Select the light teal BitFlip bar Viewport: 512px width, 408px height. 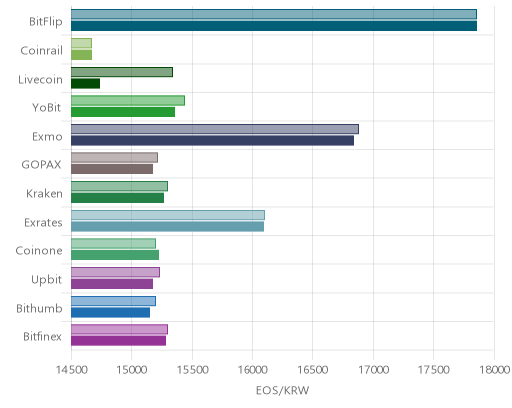[274, 14]
